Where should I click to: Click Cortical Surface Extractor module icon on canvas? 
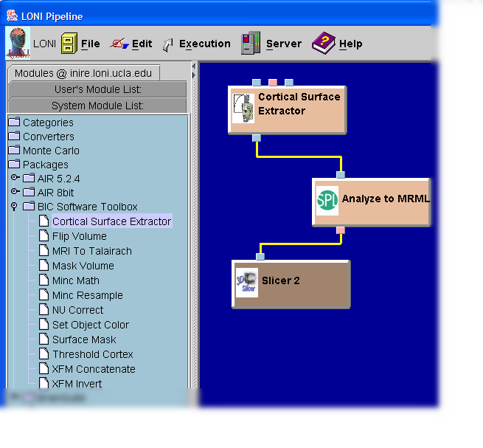(243, 108)
